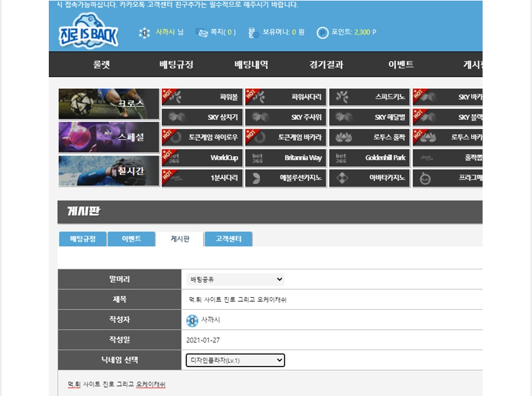Click the 크로스 sports banner
This screenshot has height=396, width=532.
tap(109, 104)
